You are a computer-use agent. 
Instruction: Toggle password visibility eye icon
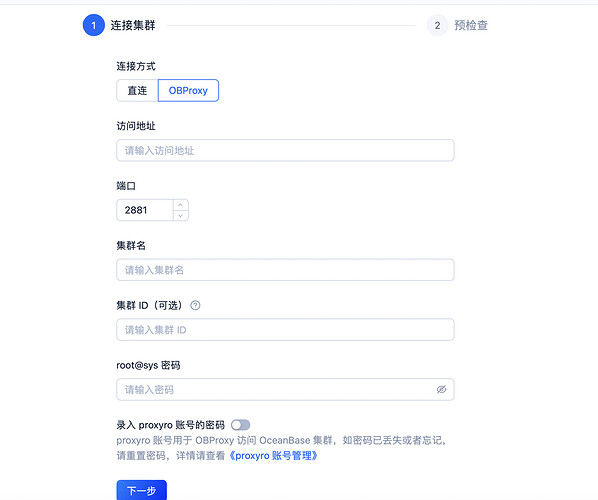point(441,389)
